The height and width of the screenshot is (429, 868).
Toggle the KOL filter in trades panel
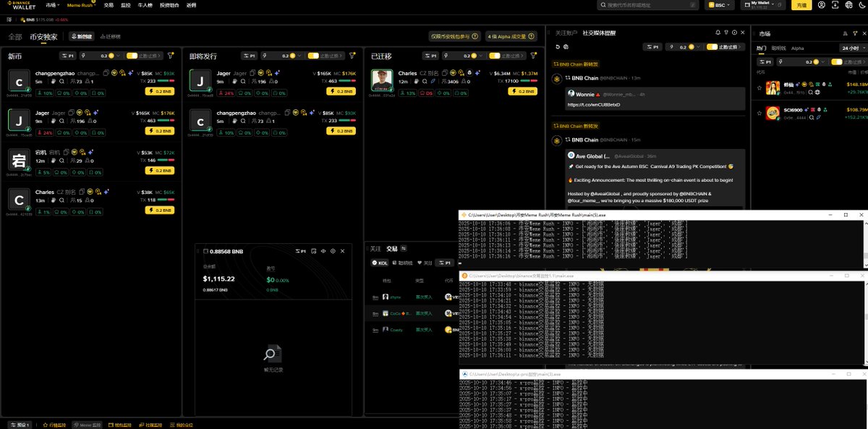pos(380,263)
